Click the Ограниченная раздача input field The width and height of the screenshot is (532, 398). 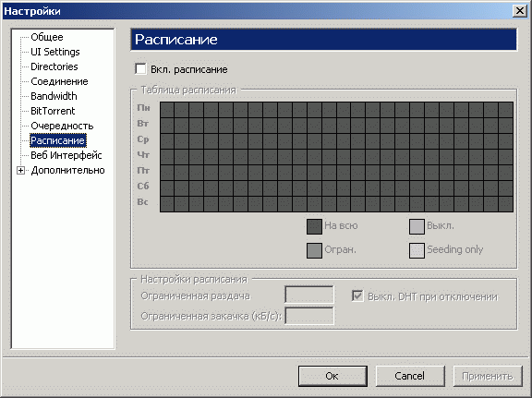[x=309, y=295]
